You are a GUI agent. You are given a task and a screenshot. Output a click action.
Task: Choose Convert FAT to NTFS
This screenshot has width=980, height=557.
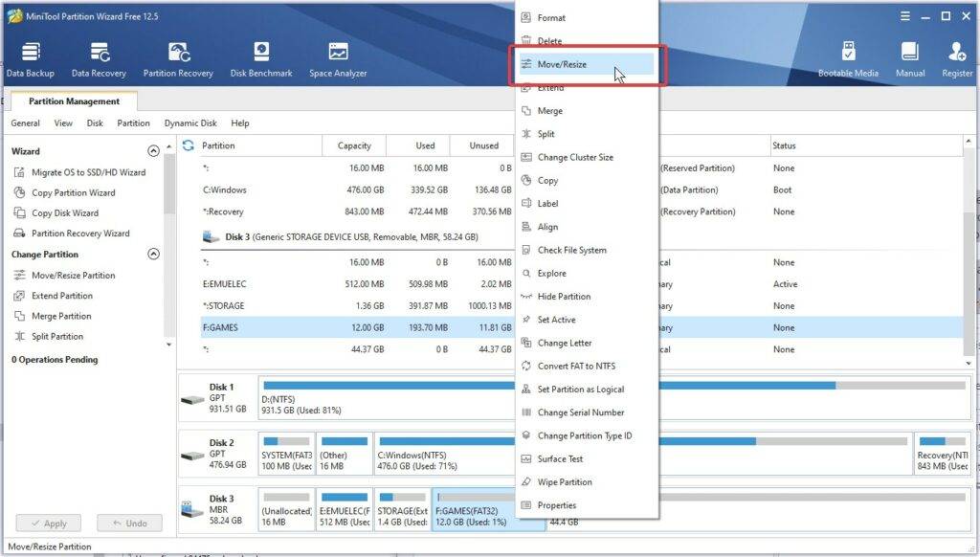(x=587, y=367)
